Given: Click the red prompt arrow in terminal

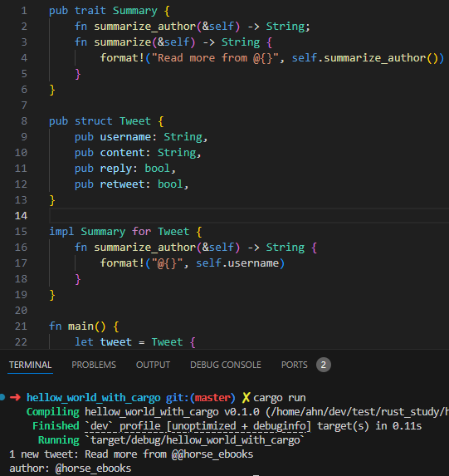Looking at the screenshot, I should click(15, 397).
